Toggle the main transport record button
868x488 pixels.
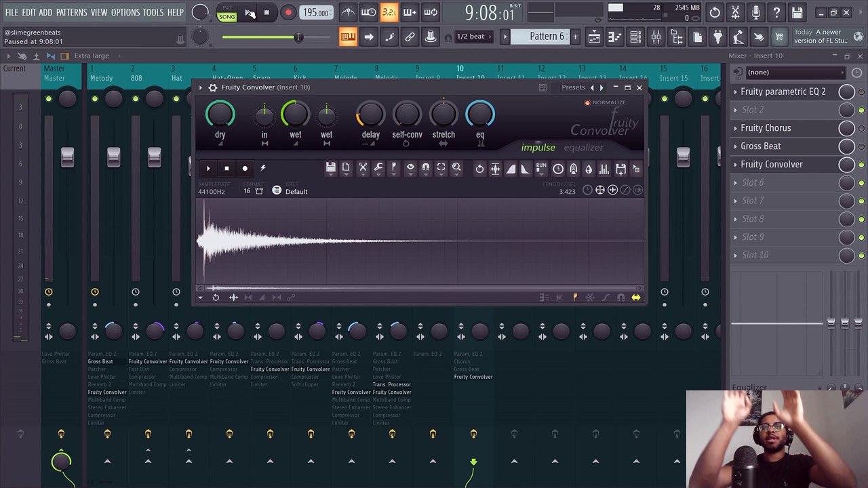point(288,12)
